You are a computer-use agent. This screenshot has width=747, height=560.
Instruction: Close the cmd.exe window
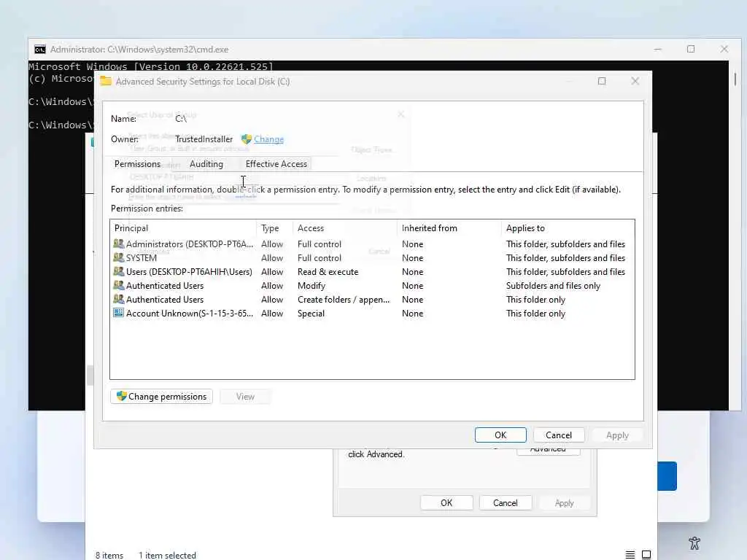click(724, 49)
